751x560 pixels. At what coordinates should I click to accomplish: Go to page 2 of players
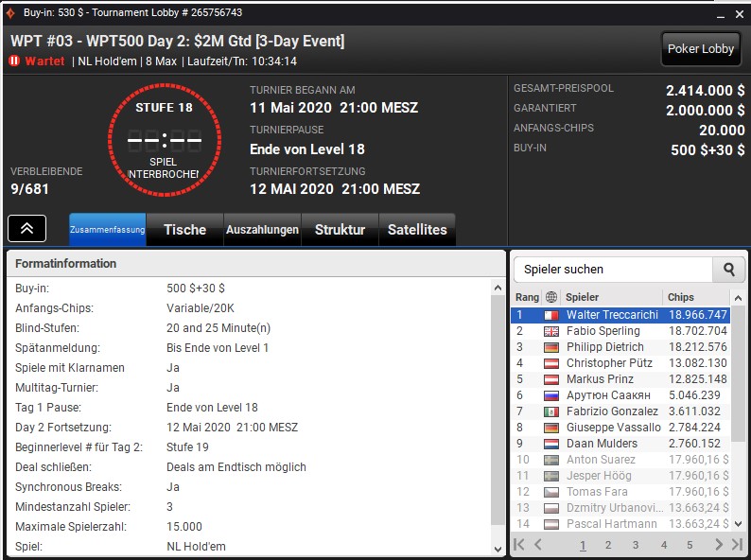[x=608, y=545]
